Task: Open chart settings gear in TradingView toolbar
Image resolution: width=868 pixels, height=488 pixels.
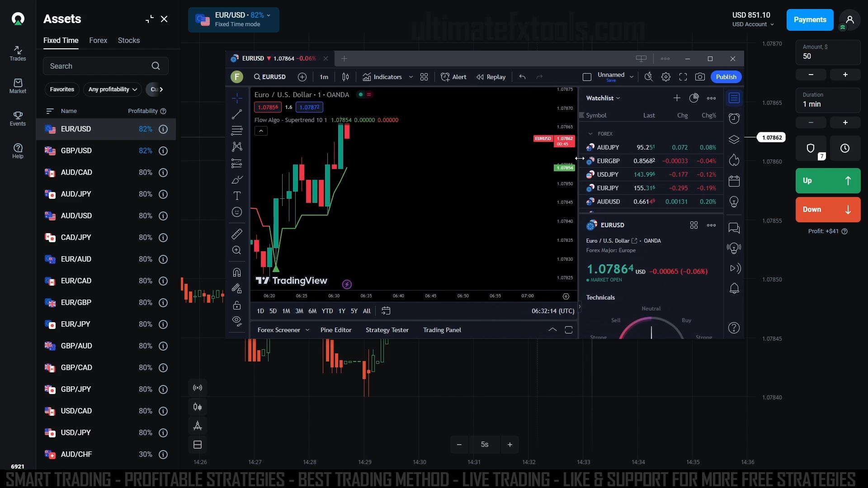Action: pos(665,77)
